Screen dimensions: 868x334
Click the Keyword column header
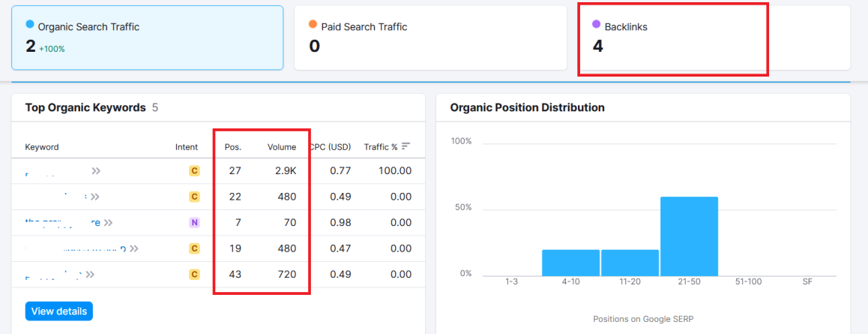click(x=41, y=147)
